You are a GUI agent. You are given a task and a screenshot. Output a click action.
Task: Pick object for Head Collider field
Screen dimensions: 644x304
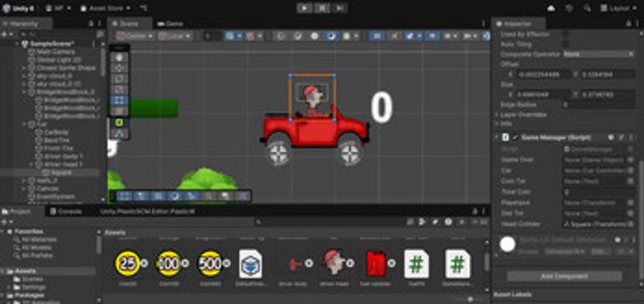click(x=631, y=224)
